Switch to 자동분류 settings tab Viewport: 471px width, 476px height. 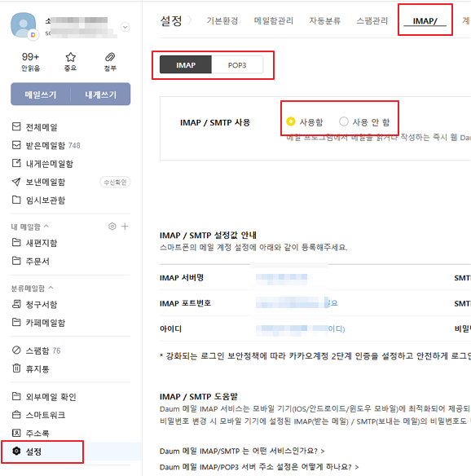[x=324, y=20]
